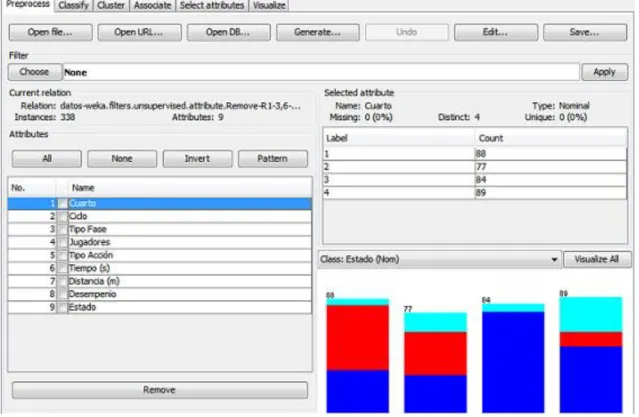Select the Distancia (m) attribute name
Image resolution: width=639 pixels, height=417 pixels.
[x=94, y=282]
